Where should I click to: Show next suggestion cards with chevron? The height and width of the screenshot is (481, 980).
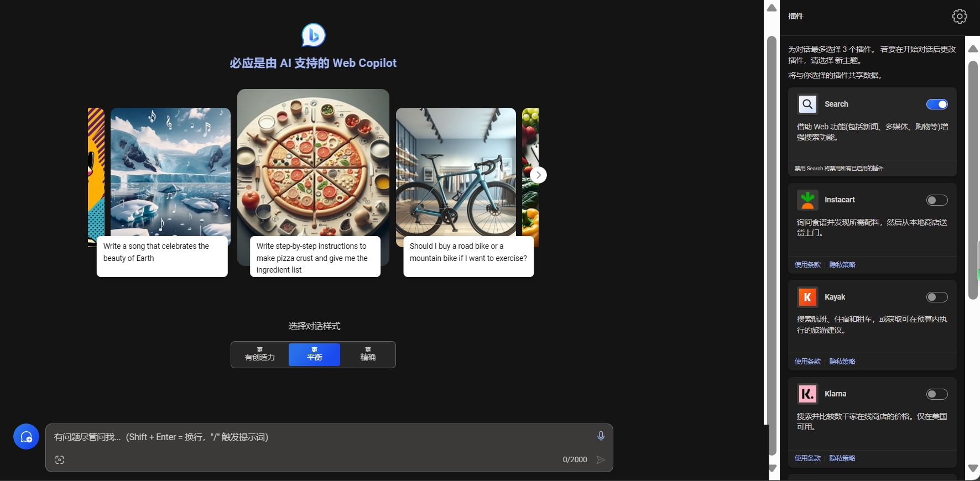tap(538, 175)
